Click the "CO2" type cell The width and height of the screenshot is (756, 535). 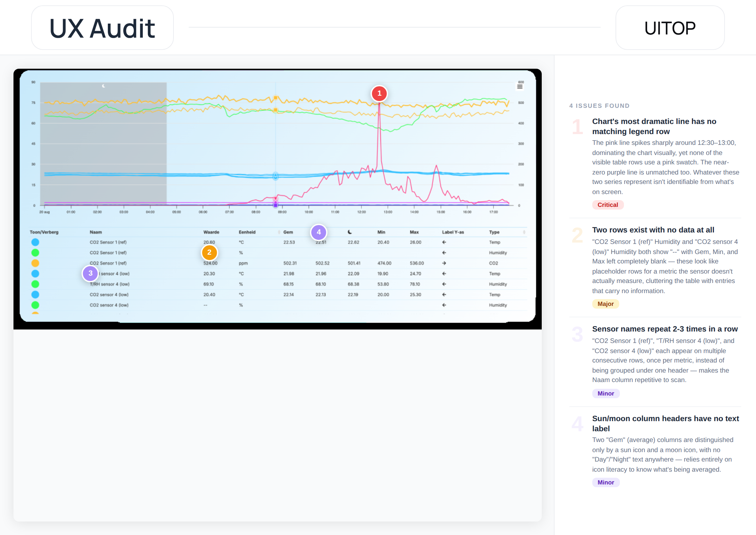tap(494, 263)
